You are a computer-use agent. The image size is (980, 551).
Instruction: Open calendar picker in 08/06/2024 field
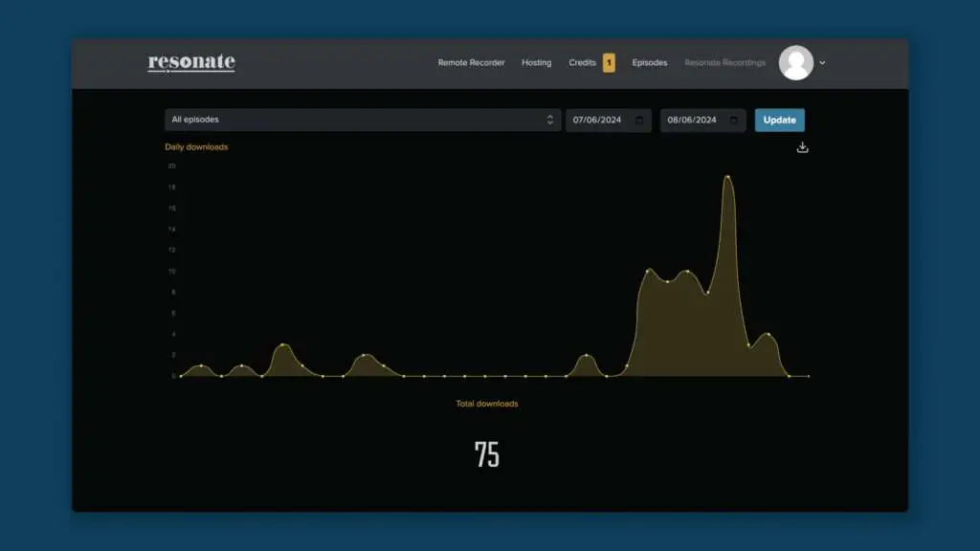(733, 121)
